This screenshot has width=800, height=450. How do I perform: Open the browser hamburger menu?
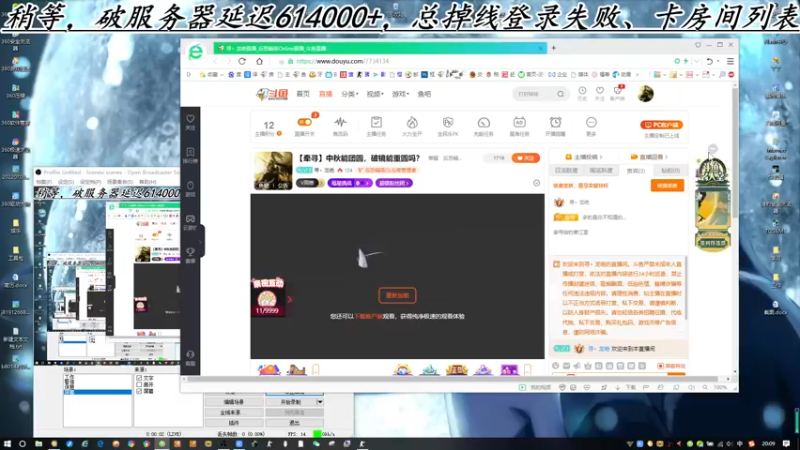pyautogui.click(x=730, y=61)
